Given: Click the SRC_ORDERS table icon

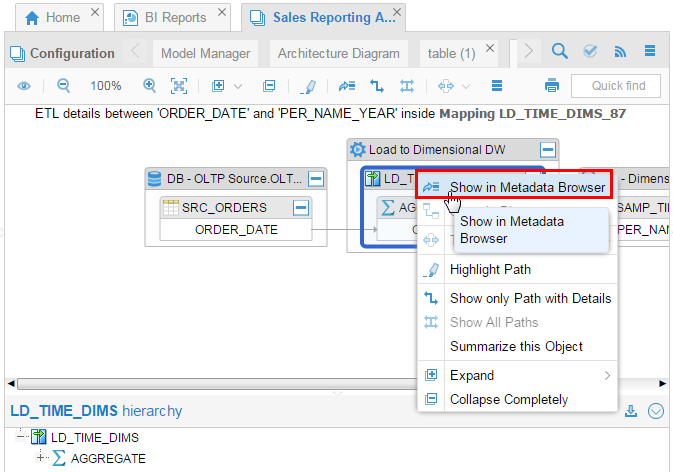Looking at the screenshot, I should click(170, 208).
